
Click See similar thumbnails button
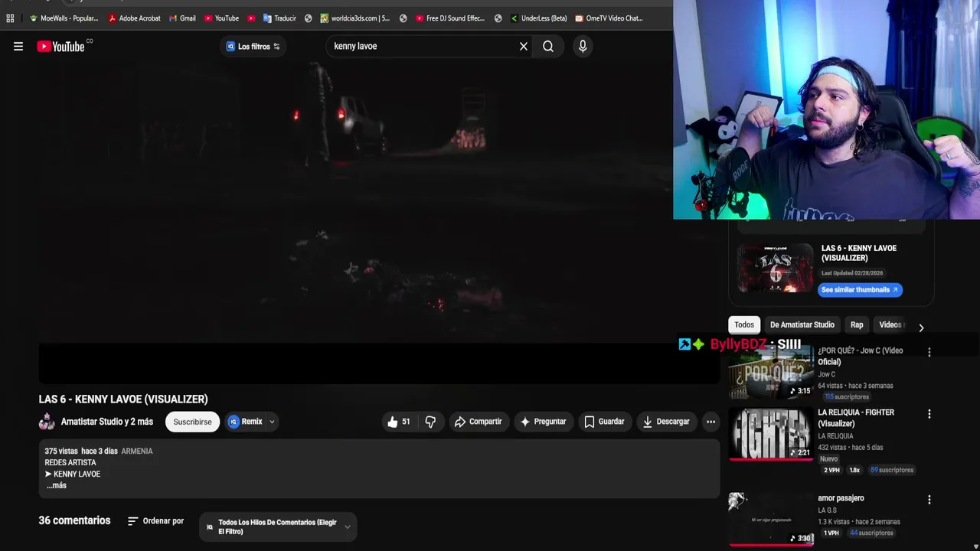point(860,290)
